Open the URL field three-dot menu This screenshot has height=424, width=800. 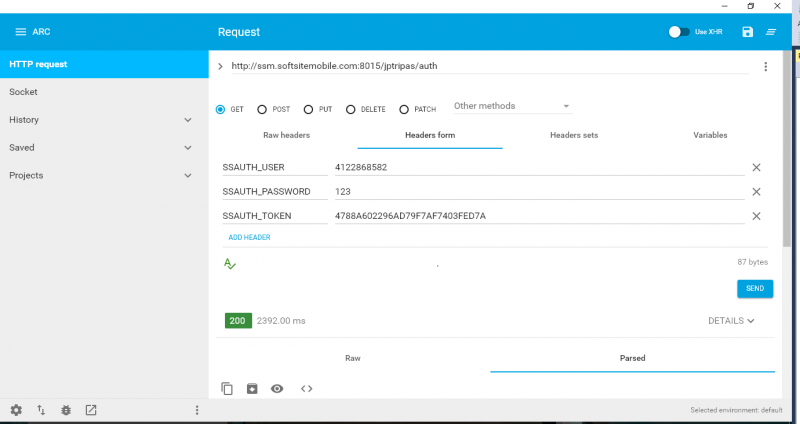pos(765,66)
